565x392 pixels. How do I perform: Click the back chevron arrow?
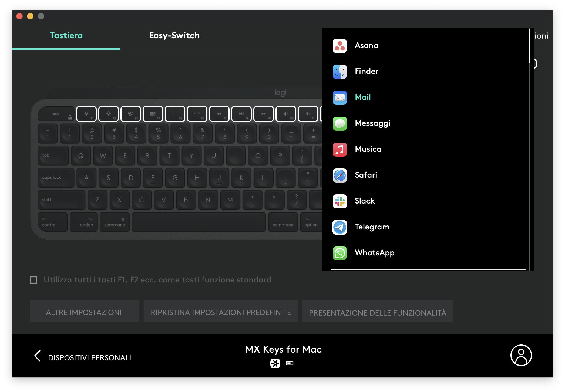(x=38, y=356)
